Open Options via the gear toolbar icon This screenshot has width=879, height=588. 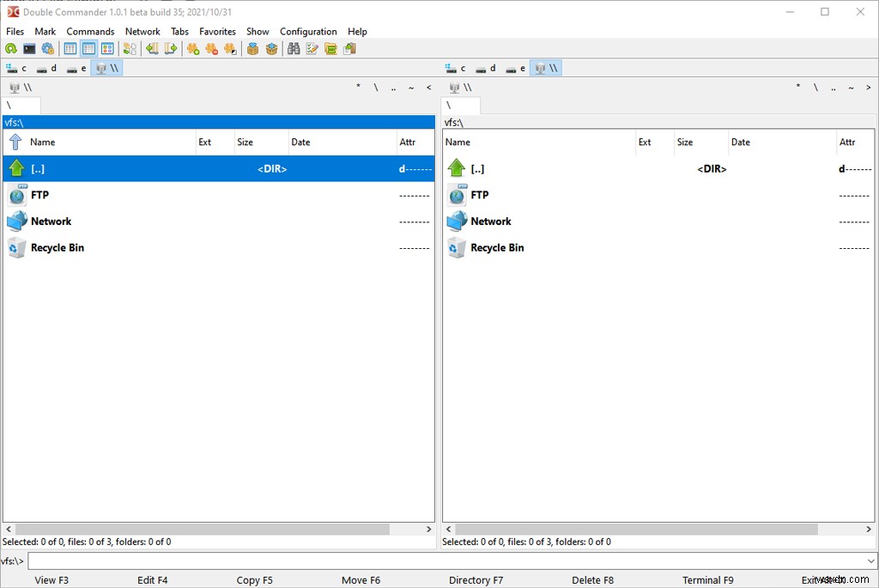49,49
